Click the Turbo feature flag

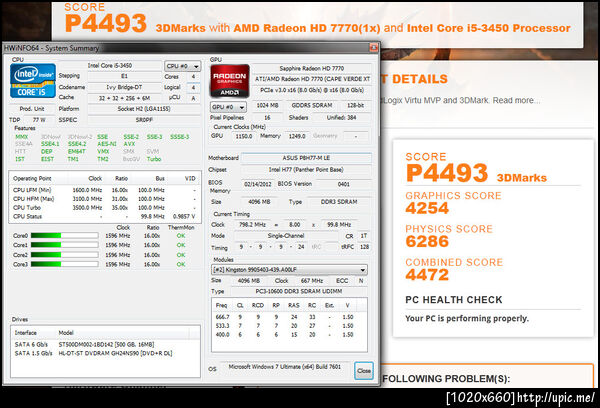[154, 159]
